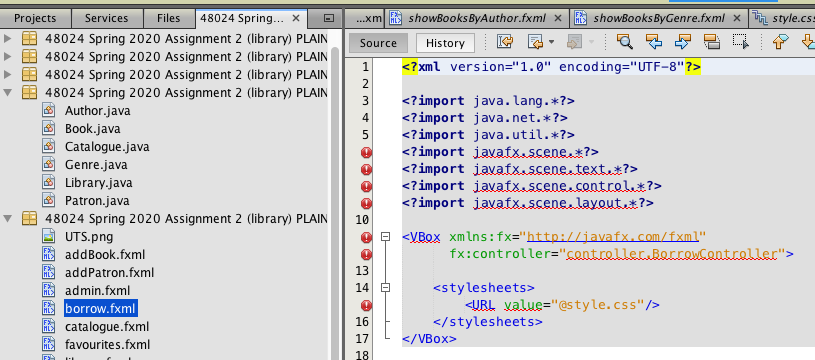Select catalogue.fxml in the tree
The height and width of the screenshot is (360, 815).
pos(107,327)
